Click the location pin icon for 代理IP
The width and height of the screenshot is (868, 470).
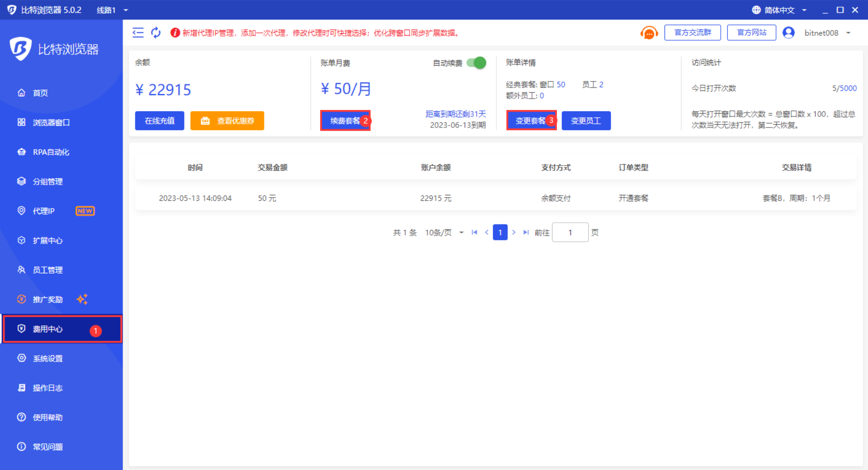(x=21, y=211)
